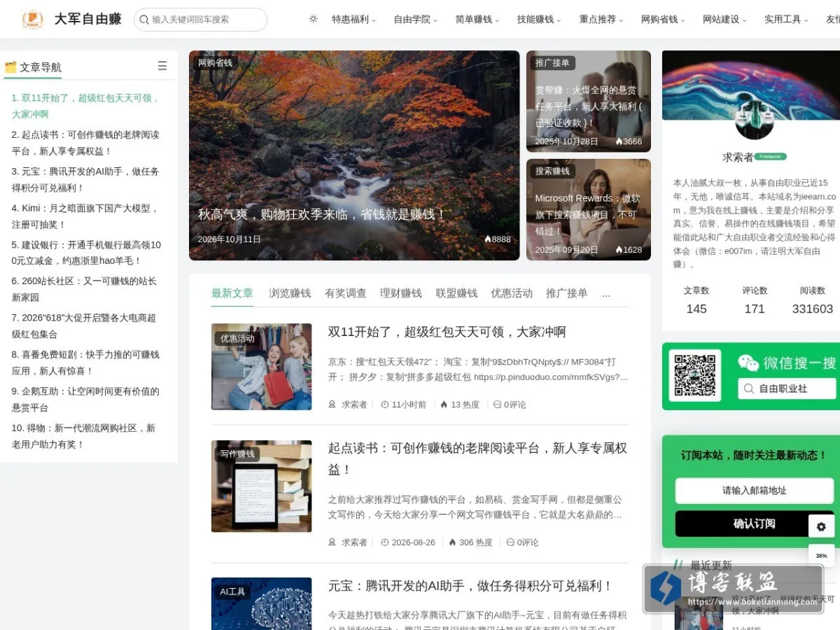Click the 搜索赚钱 tag on card
Screen dimensions: 840x630
click(552, 171)
